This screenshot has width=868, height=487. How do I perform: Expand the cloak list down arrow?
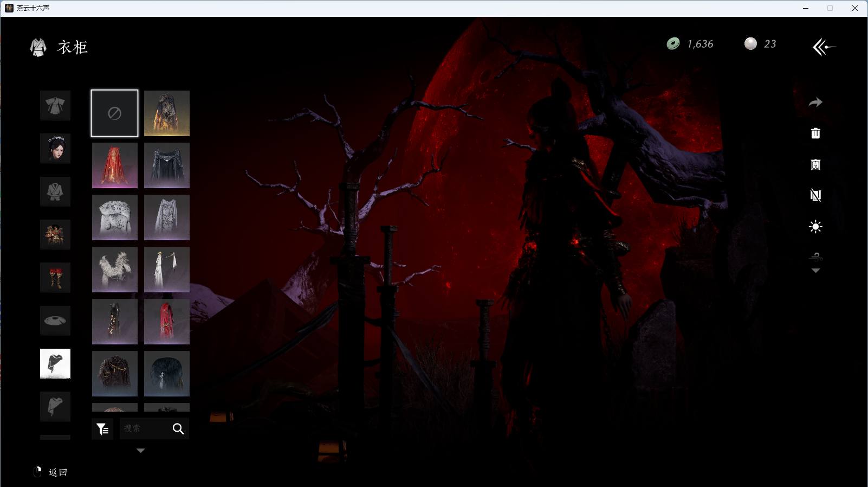pos(140,451)
